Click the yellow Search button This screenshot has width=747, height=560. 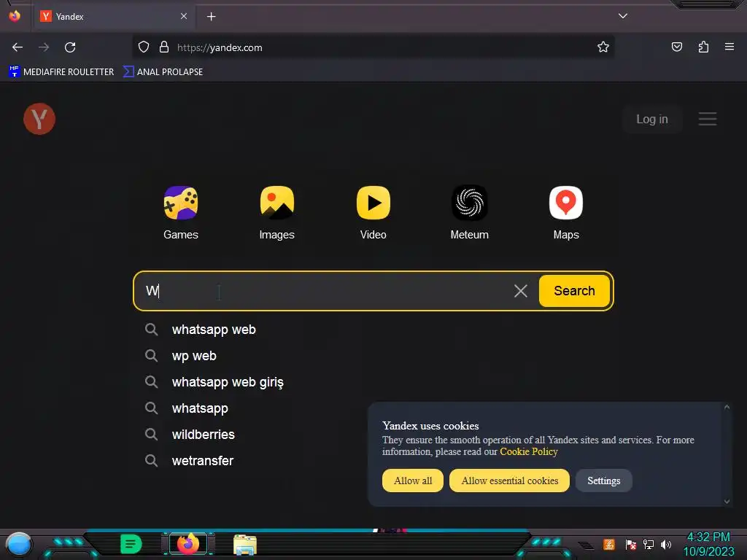pos(574,291)
